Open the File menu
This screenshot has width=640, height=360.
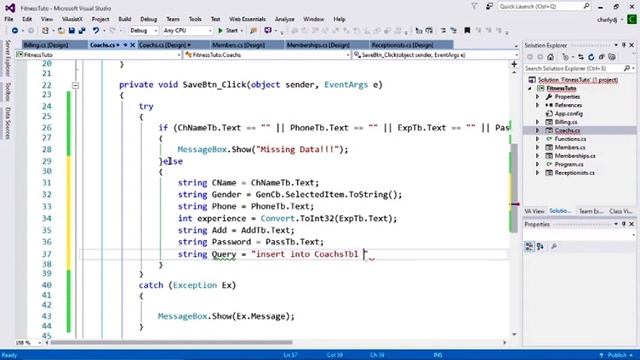[9, 19]
